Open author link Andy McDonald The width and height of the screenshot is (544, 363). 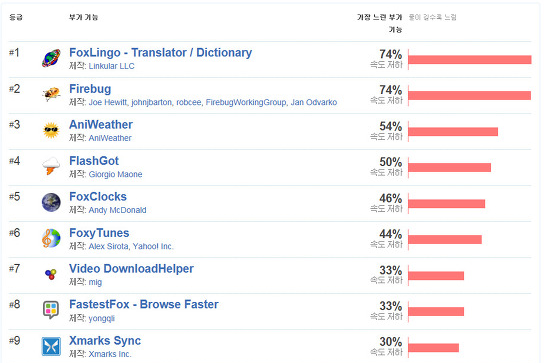click(117, 210)
